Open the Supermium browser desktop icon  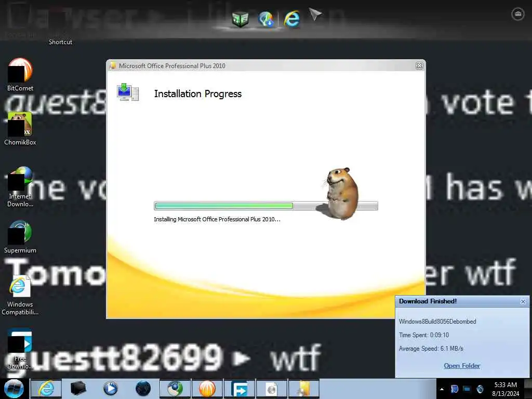(x=20, y=237)
